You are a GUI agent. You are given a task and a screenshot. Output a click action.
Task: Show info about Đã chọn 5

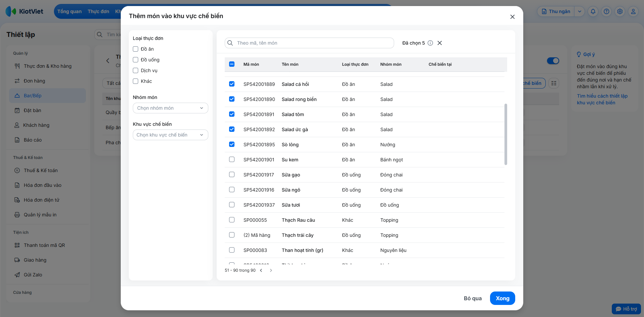pos(430,43)
